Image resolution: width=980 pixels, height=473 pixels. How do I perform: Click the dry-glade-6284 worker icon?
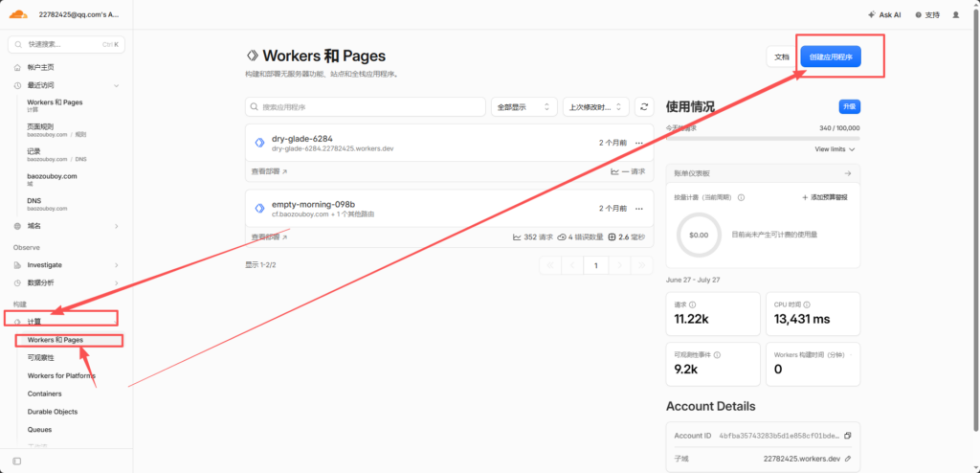pyautogui.click(x=259, y=143)
